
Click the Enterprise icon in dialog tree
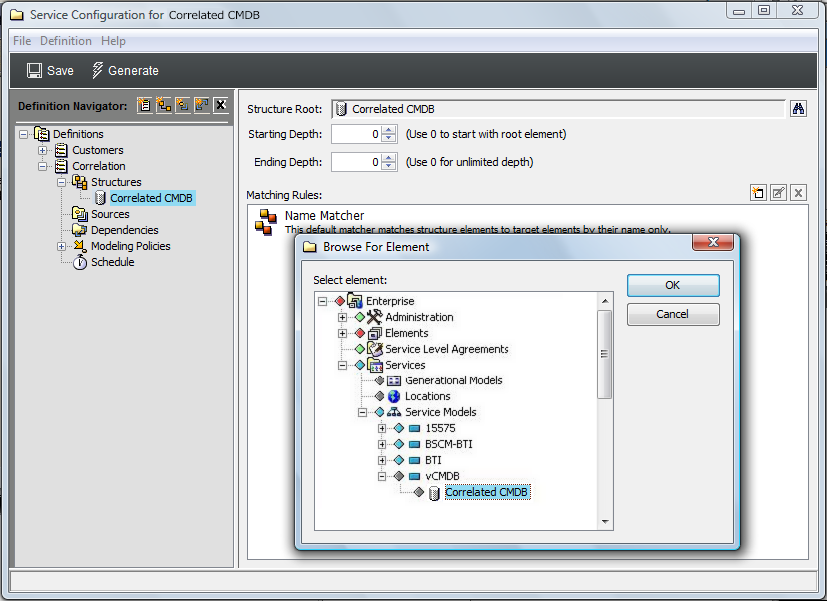click(x=355, y=301)
